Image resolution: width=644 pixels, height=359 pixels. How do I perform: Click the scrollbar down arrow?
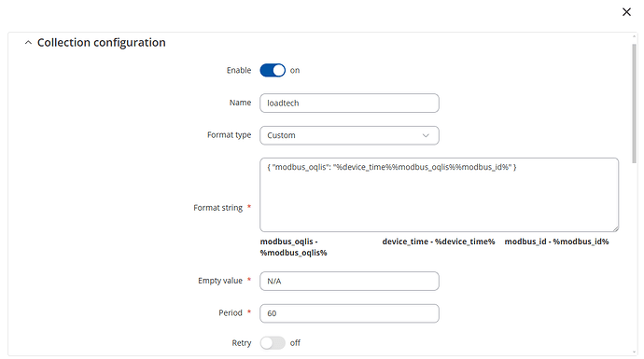point(634,352)
